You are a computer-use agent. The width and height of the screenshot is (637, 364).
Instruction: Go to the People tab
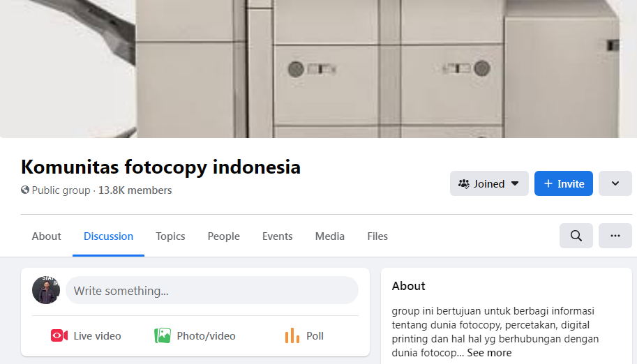point(223,236)
